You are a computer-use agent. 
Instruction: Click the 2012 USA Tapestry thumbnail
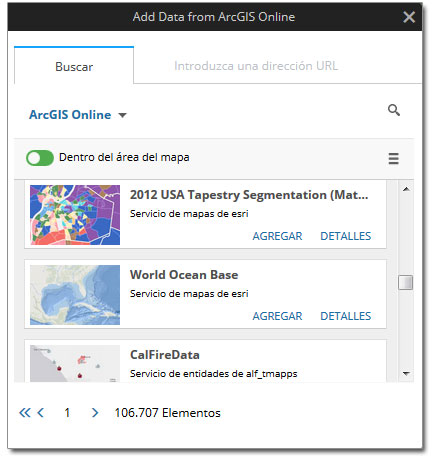coord(75,215)
